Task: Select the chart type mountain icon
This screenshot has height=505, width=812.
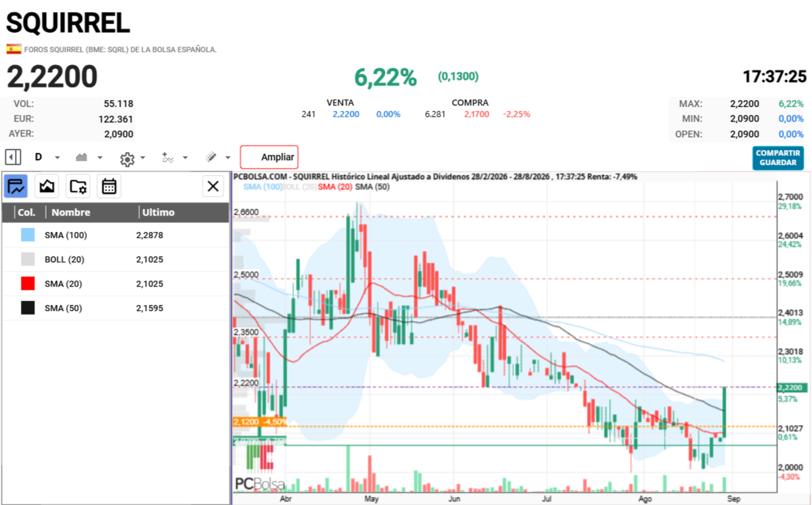Action: pos(82,157)
